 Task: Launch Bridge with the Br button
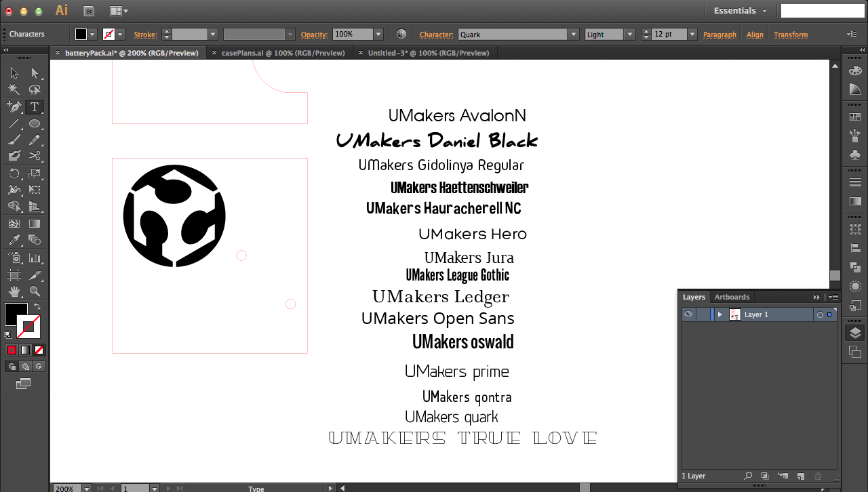[89, 11]
